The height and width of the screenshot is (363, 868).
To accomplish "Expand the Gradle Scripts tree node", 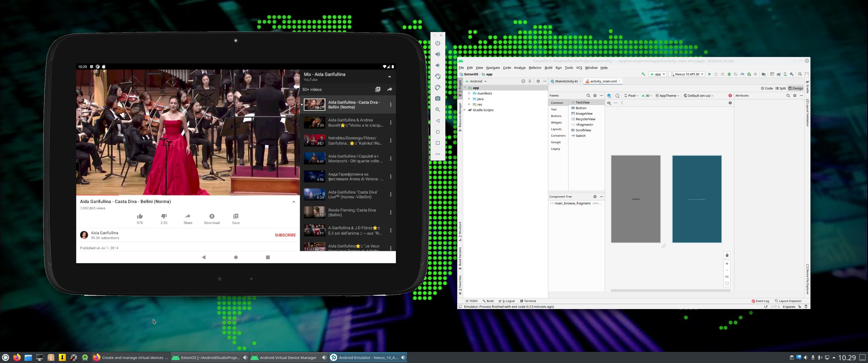I will click(x=465, y=110).
